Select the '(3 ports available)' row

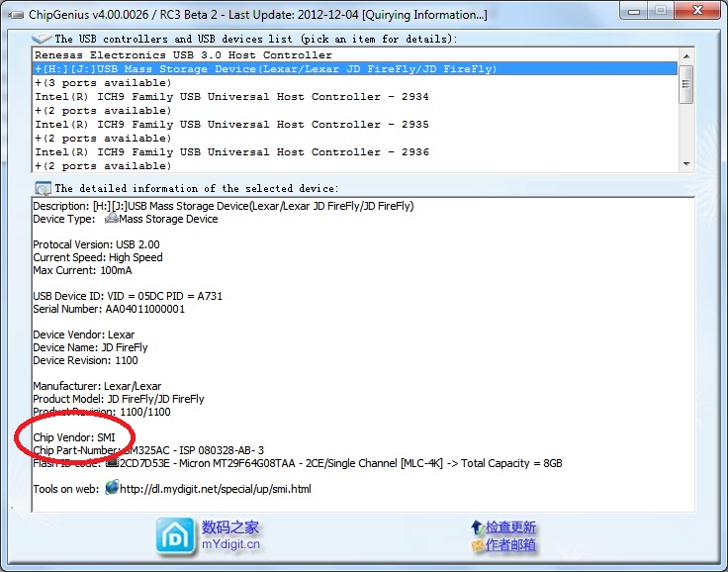pos(355,83)
